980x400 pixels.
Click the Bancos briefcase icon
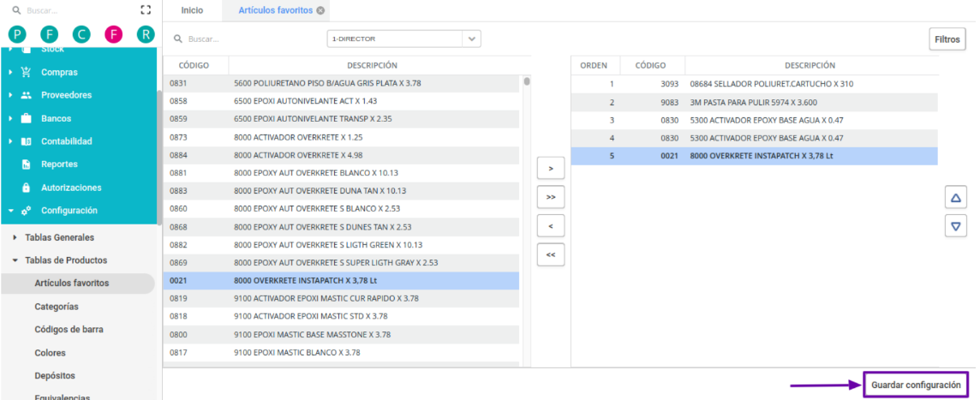click(x=26, y=118)
